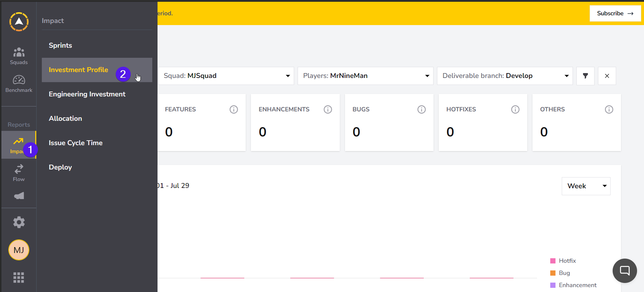Click the OTHERS card value 0
The image size is (644, 292).
point(544,132)
